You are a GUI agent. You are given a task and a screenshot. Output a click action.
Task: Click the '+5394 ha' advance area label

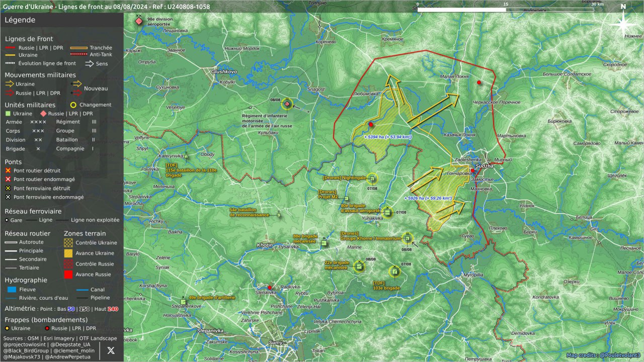click(387, 136)
